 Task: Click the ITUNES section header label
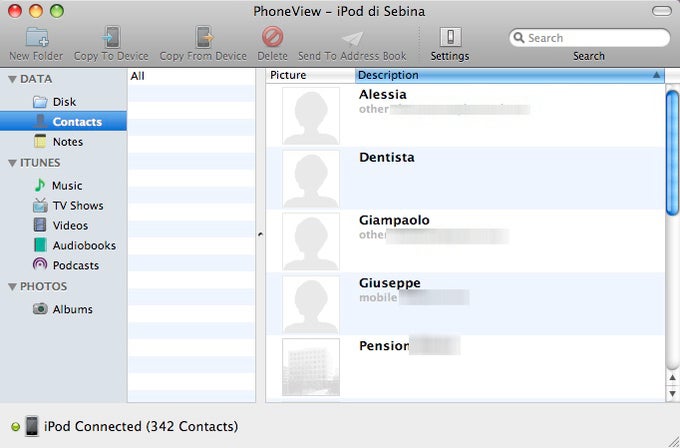pos(40,163)
